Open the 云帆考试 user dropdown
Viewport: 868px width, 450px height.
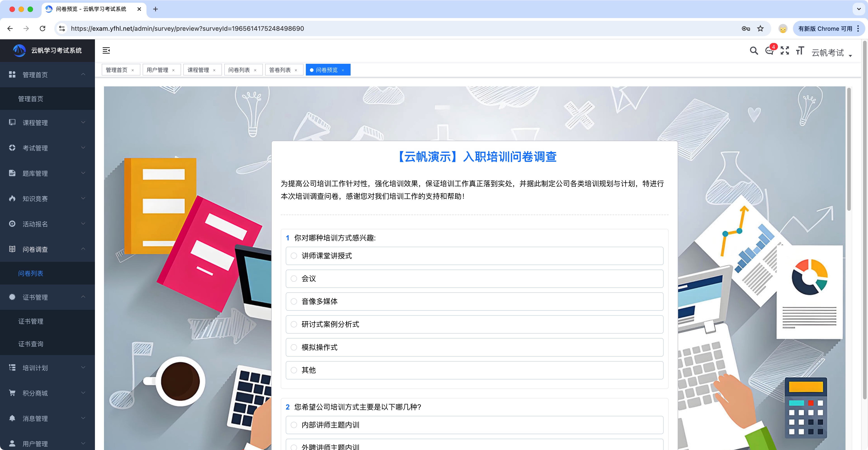coord(831,53)
